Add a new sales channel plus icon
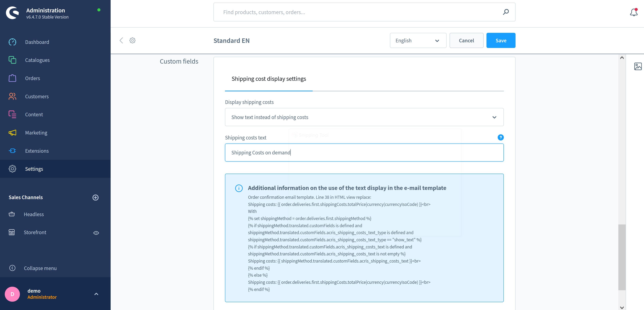The width and height of the screenshot is (644, 310). click(95, 198)
